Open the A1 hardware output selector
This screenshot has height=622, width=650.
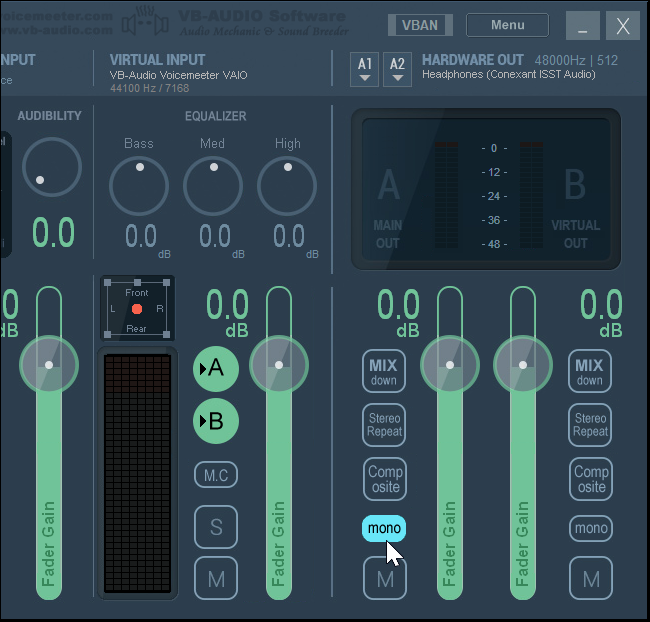click(364, 69)
